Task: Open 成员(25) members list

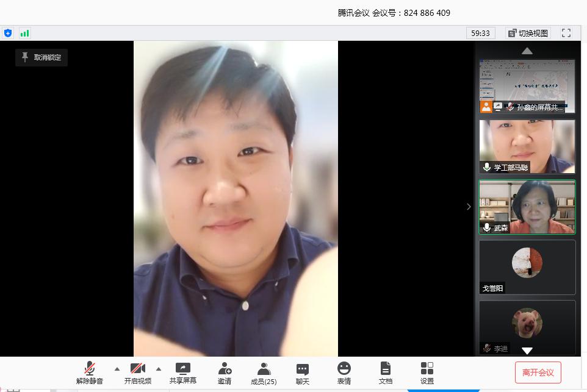Action: point(264,372)
